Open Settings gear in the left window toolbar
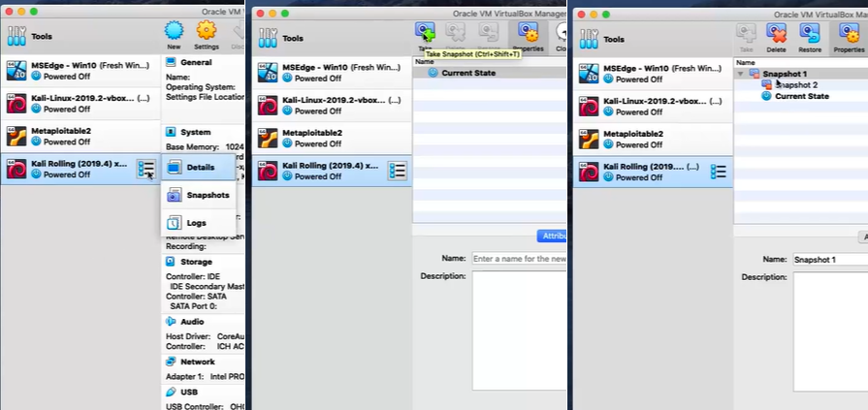The height and width of the screenshot is (410, 868). tap(206, 30)
